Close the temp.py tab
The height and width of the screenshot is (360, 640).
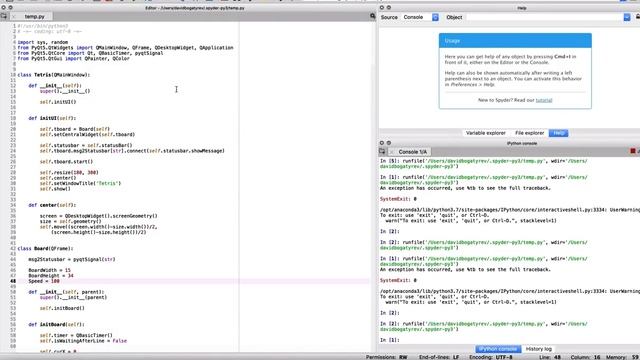[14, 16]
